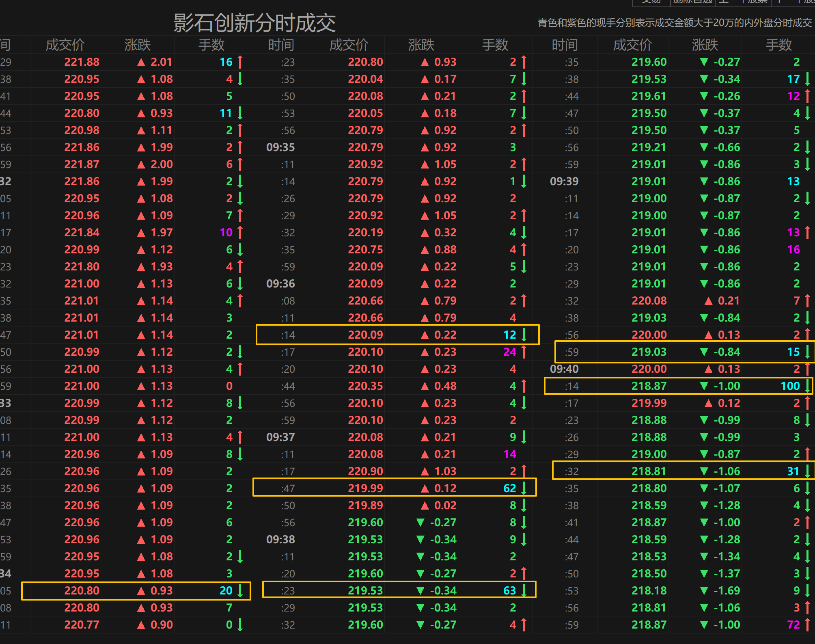Click the green down arrow beside 100 lots
815x644 pixels.
[808, 386]
